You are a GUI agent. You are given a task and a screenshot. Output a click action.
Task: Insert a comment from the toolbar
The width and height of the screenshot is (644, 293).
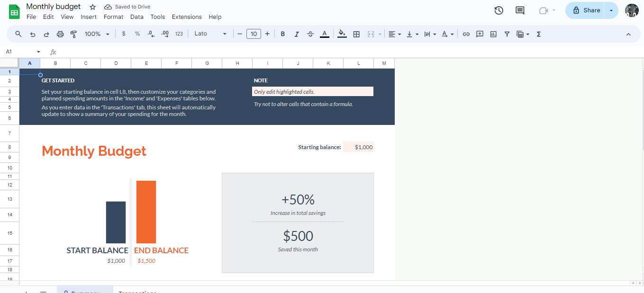point(480,34)
